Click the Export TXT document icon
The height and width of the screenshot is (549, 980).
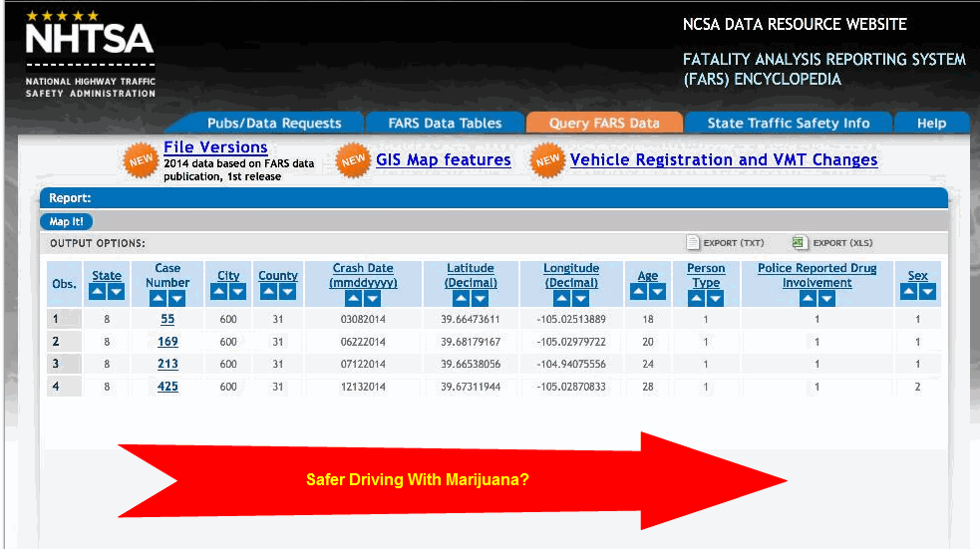tap(693, 242)
